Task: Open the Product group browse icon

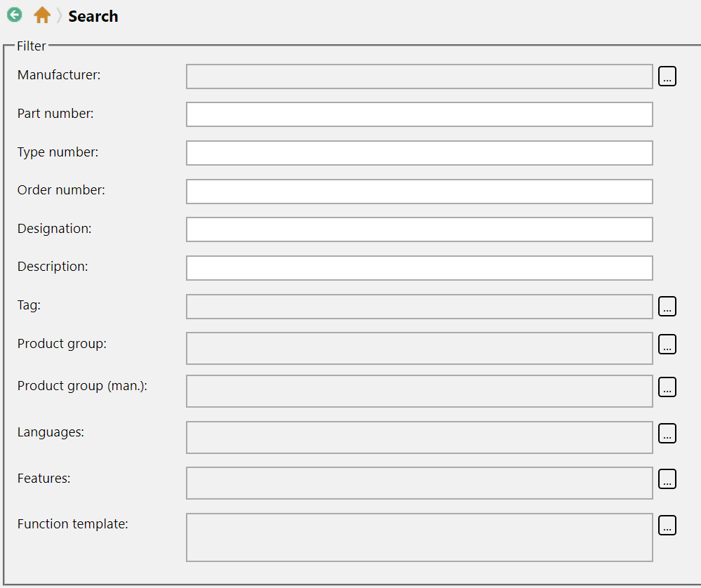Action: click(667, 345)
